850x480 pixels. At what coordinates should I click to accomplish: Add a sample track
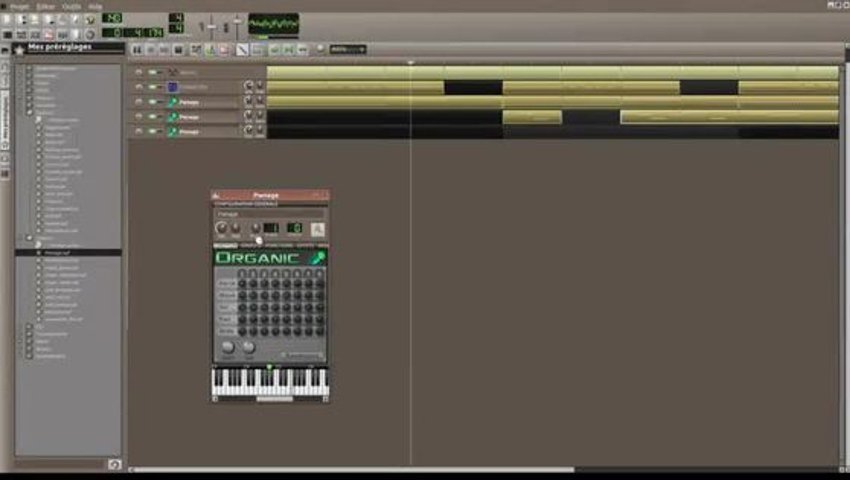tap(210, 49)
